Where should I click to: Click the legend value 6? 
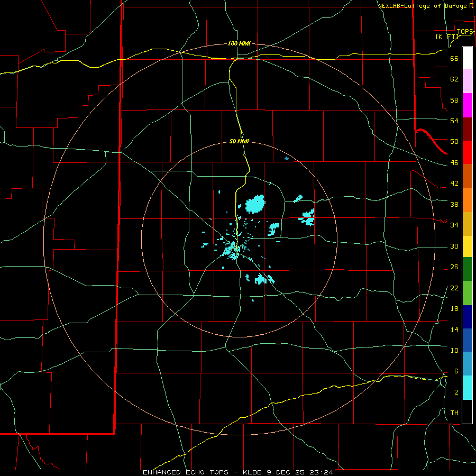point(456,371)
